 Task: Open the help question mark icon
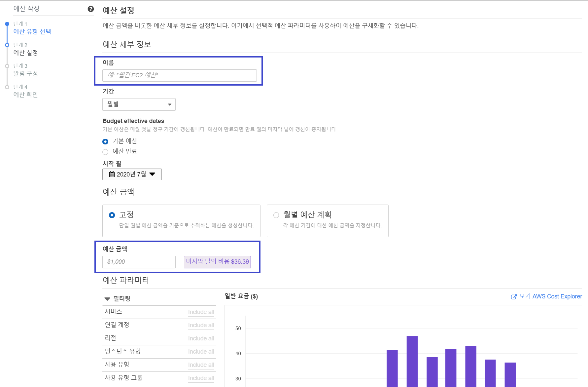(x=91, y=9)
